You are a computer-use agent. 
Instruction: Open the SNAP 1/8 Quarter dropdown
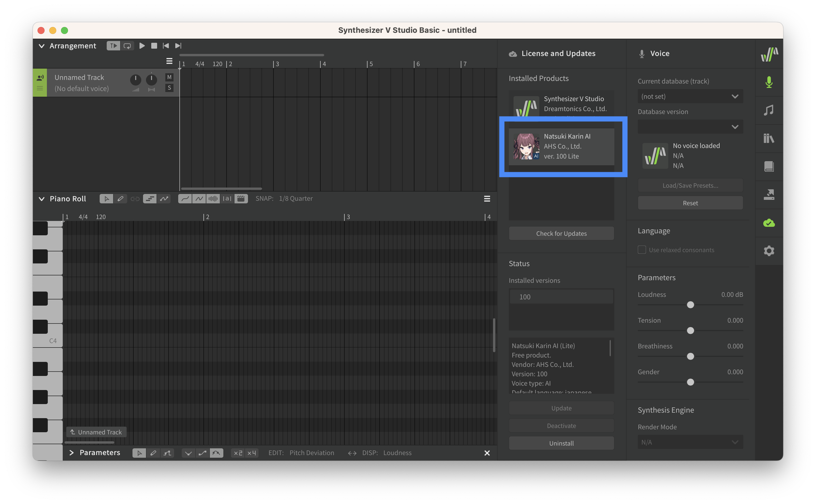296,198
